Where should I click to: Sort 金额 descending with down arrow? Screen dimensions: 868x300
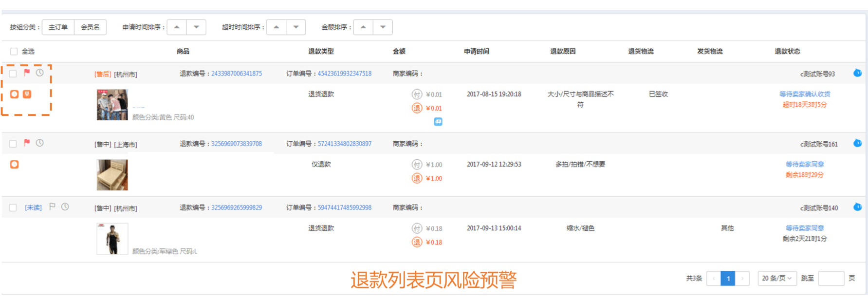(383, 27)
